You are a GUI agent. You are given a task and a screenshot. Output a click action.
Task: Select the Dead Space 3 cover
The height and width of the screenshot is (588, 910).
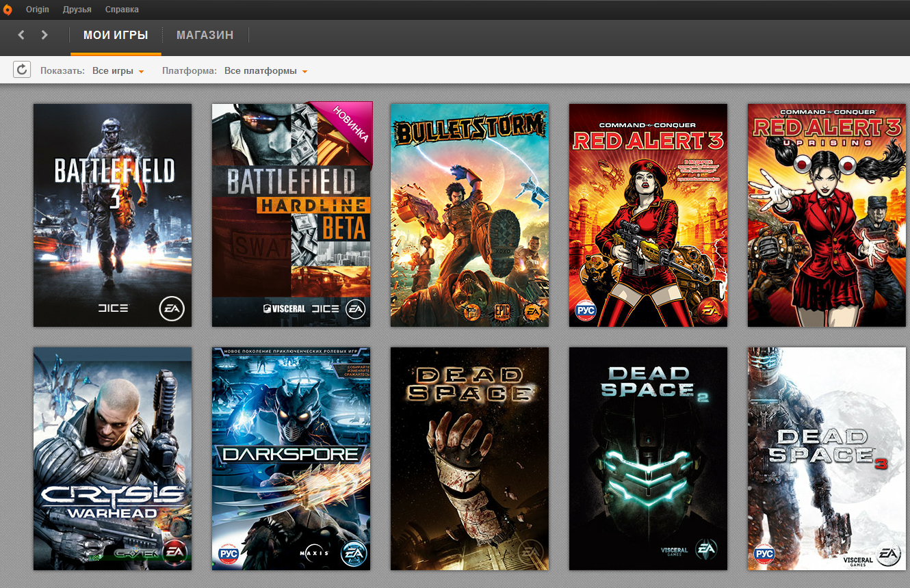(827, 459)
